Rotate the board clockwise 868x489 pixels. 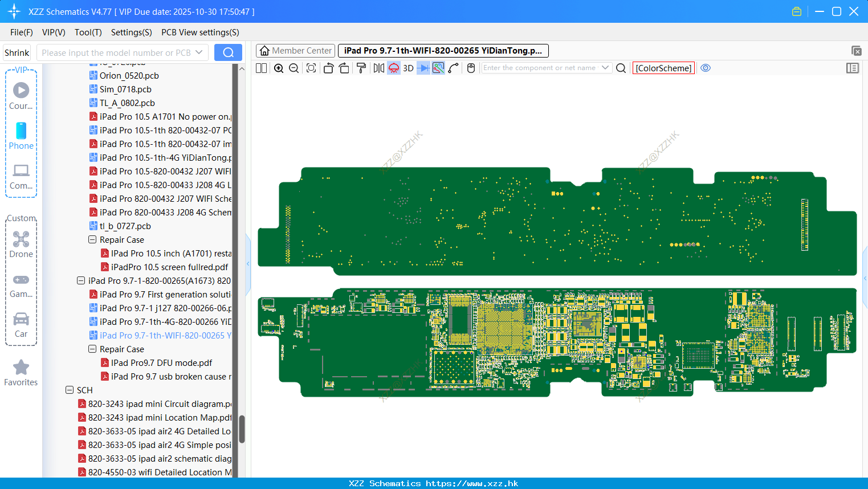coord(344,68)
